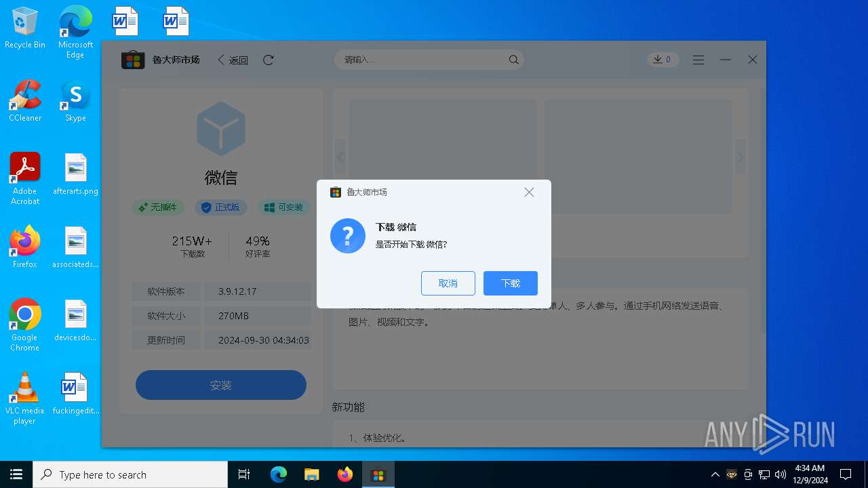Click the 微信 app cube icon
The width and height of the screenshot is (868, 488).
point(221,129)
